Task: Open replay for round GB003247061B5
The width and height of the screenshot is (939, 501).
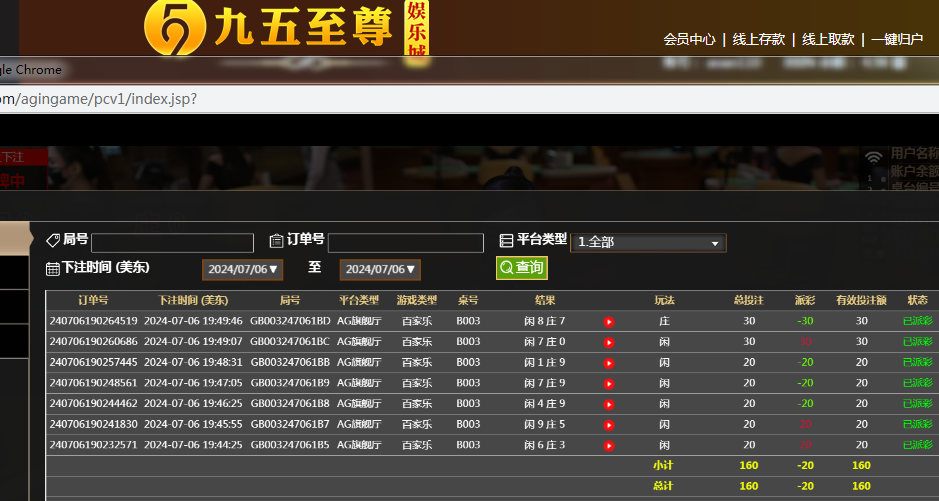Action: (x=609, y=445)
